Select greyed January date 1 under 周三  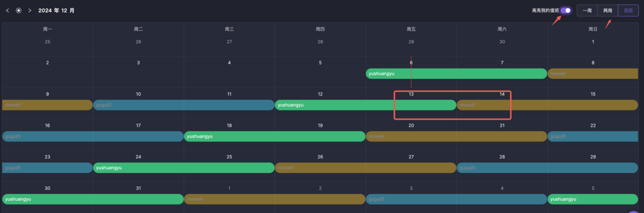[x=229, y=188]
